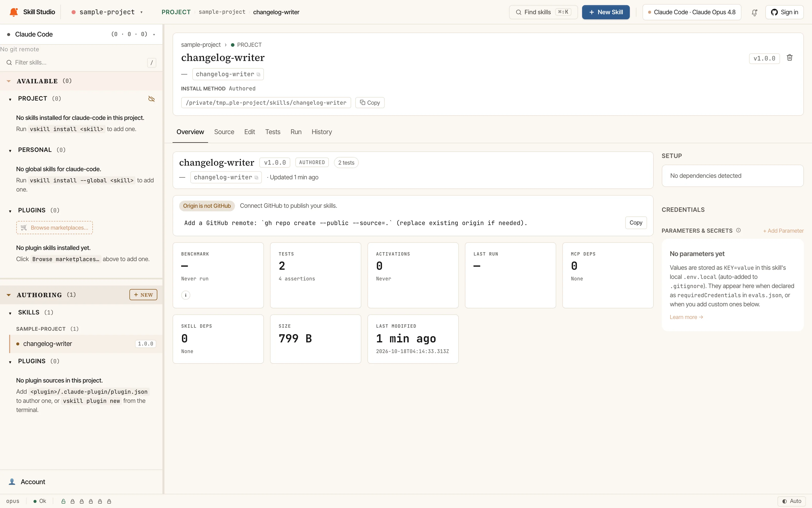Open the sample-project switcher dropdown
Image resolution: width=812 pixels, height=508 pixels.
(107, 12)
